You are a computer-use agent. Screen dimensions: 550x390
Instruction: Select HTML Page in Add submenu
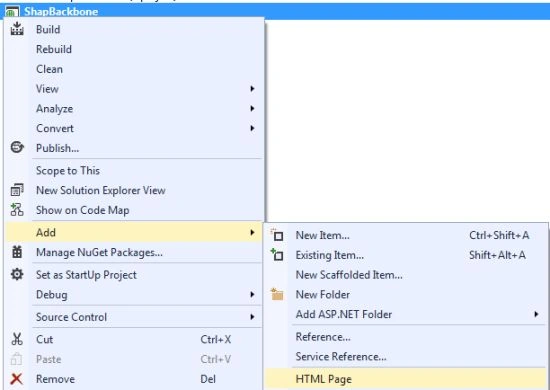(406, 379)
